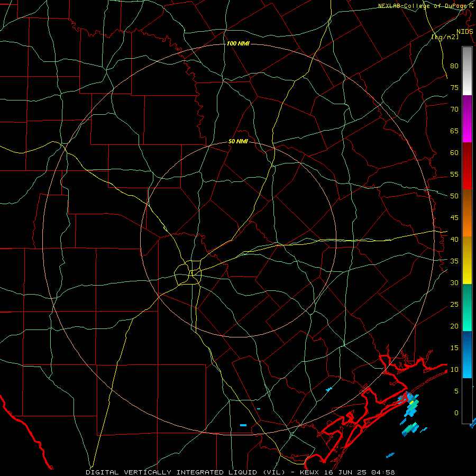
Task: Click the scale value 5
Action: pyautogui.click(x=456, y=391)
